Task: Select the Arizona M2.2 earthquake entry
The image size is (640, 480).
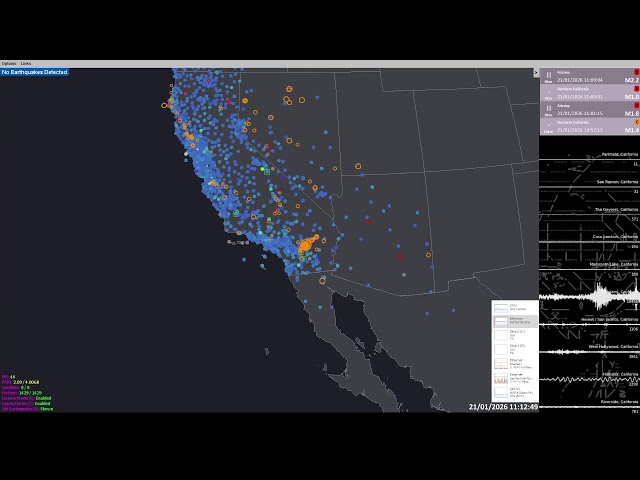Action: click(x=590, y=76)
